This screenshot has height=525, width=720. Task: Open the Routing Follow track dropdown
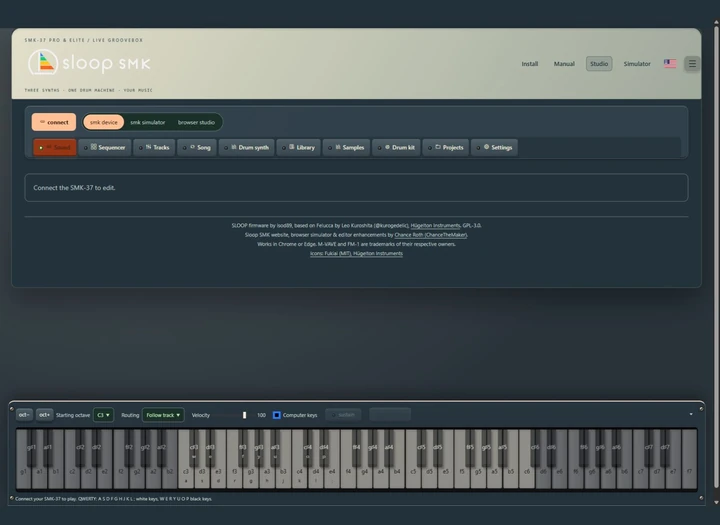[x=163, y=415]
